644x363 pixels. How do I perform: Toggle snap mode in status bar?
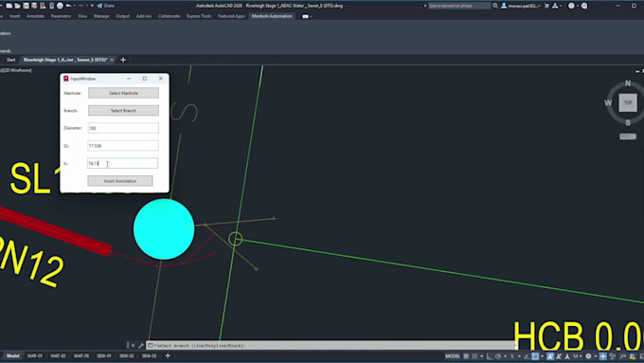pyautogui.click(x=474, y=356)
